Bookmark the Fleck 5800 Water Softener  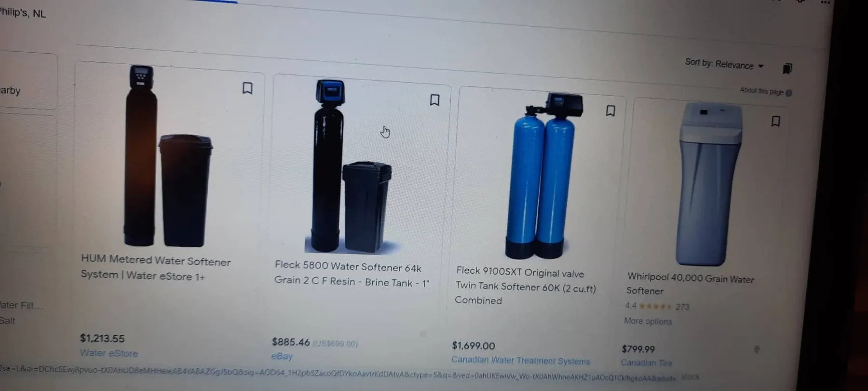(x=434, y=100)
